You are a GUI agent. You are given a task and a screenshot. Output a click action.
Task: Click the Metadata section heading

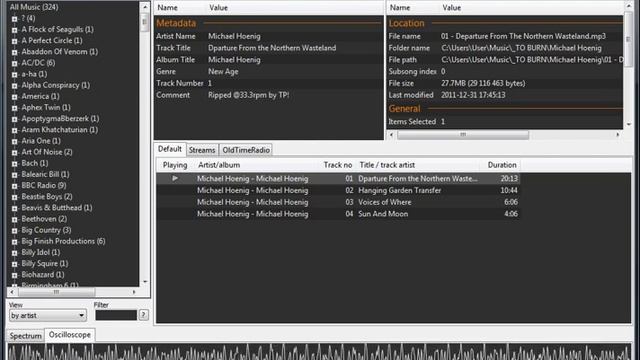pyautogui.click(x=176, y=23)
